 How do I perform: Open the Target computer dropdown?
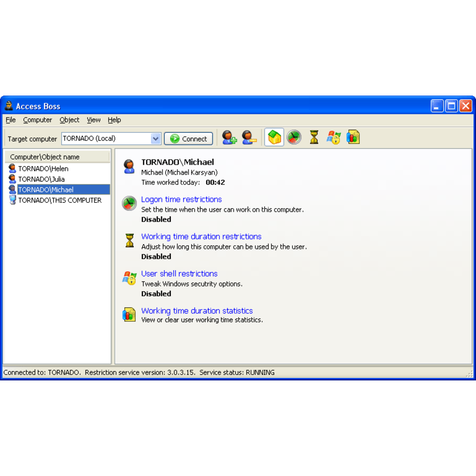point(155,138)
